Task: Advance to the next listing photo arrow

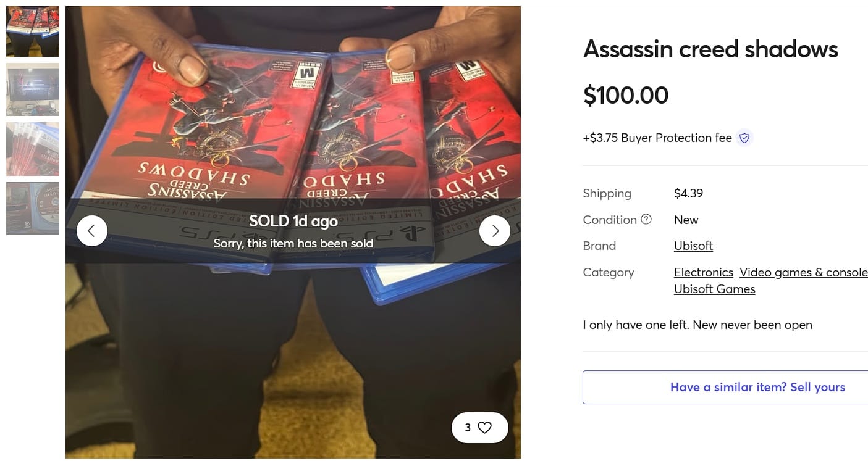Action: [x=495, y=231]
